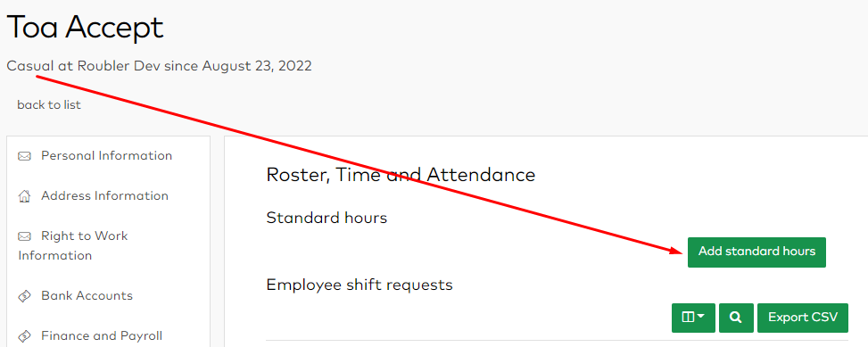This screenshot has height=347, width=868.
Task: Select Right to Work Information
Action: (73, 245)
